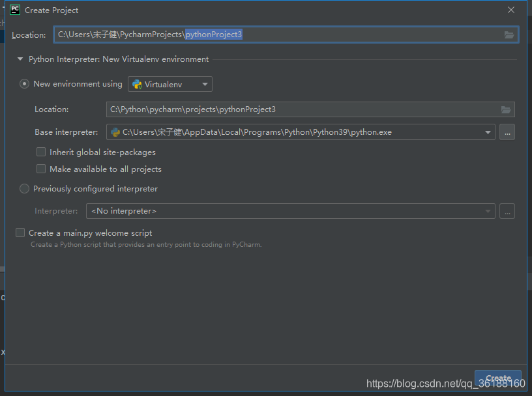Click the PyCharm logo icon in title bar

tap(15, 10)
